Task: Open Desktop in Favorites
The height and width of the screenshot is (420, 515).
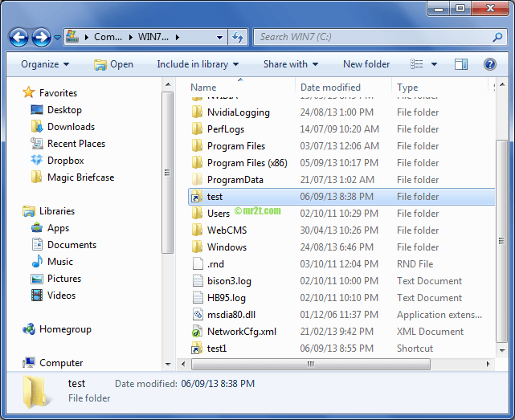Action: [64, 110]
